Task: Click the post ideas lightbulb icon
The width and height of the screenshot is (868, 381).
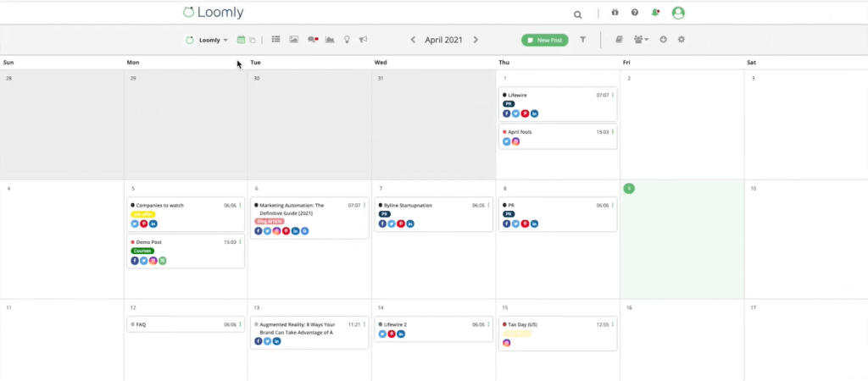Action: 347,40
